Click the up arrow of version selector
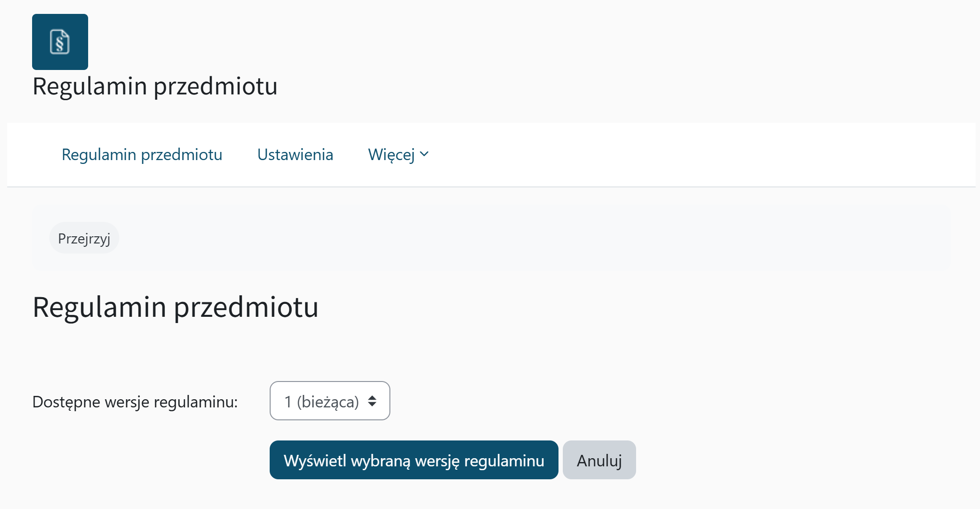 click(372, 397)
